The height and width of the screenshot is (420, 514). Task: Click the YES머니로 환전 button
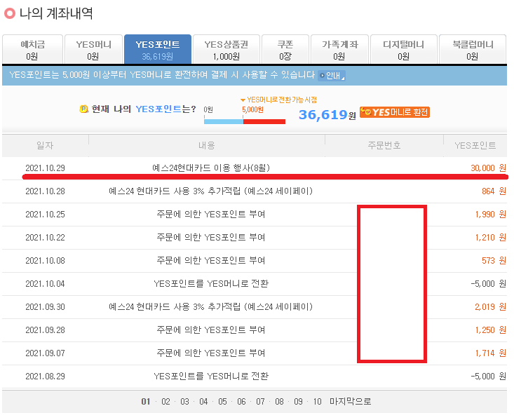395,112
